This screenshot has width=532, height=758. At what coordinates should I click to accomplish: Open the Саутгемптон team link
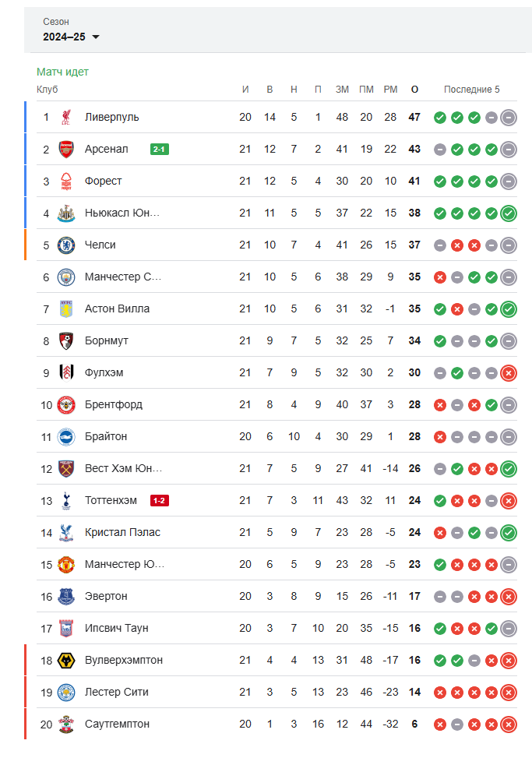[117, 725]
